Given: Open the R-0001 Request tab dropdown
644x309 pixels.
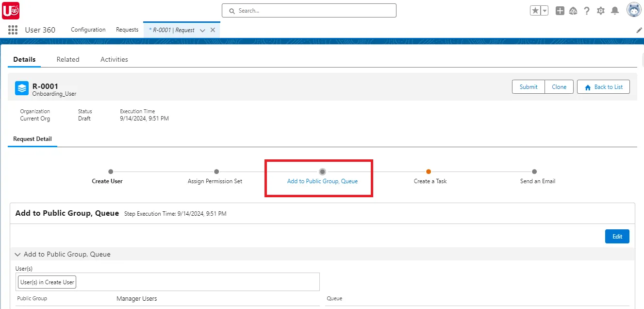Looking at the screenshot, I should coord(202,30).
